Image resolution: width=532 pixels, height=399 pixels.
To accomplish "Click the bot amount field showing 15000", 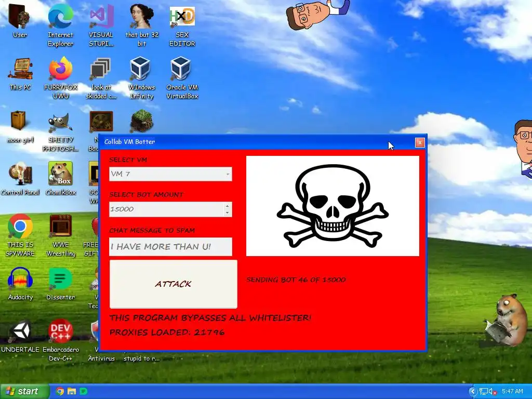I will (x=166, y=209).
